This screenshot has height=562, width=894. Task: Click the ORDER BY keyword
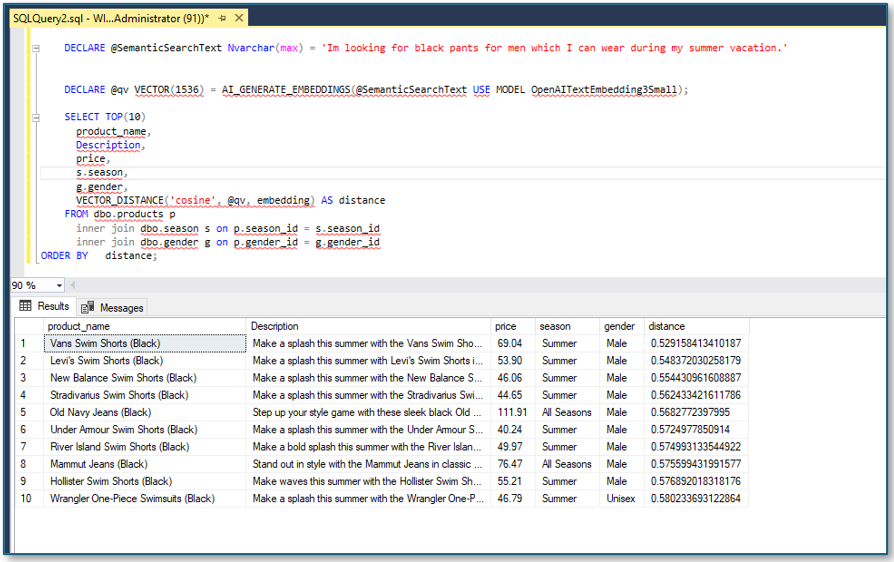click(x=64, y=255)
